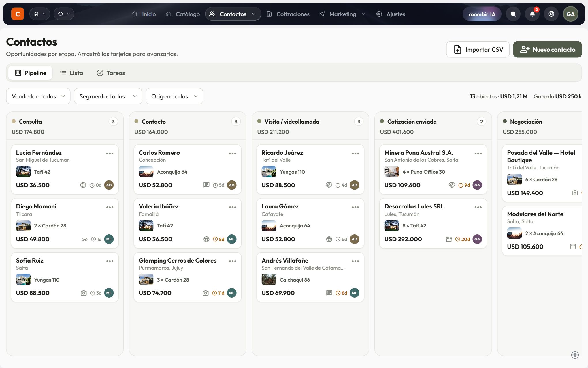Open more options on Desarrollos Lules SRL card
Image resolution: width=588 pixels, height=368 pixels.
click(x=478, y=207)
